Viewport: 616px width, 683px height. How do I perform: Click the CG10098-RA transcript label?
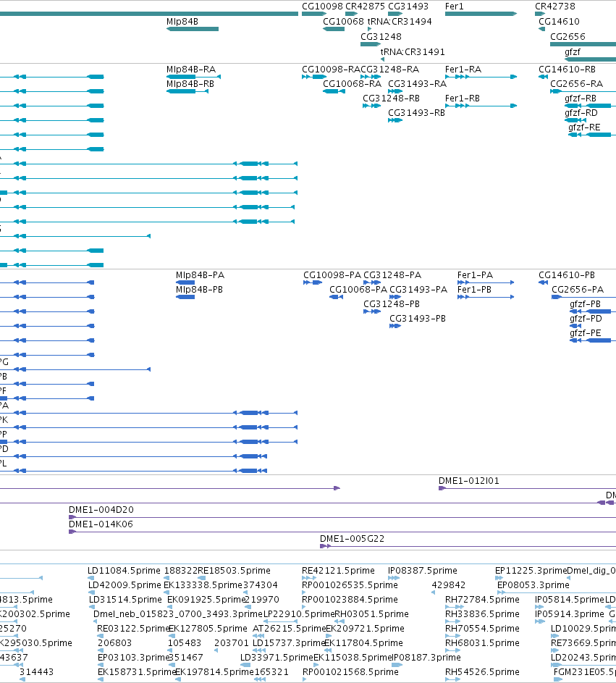(331, 70)
